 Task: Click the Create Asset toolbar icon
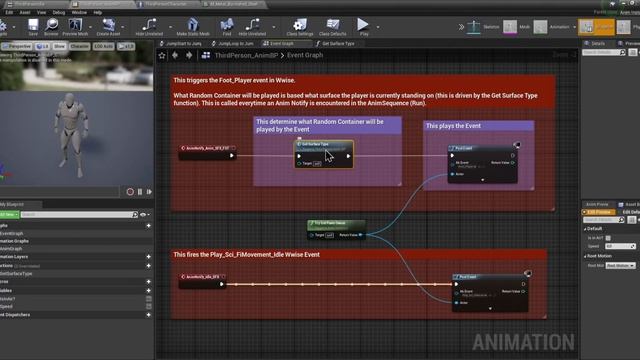(108, 25)
